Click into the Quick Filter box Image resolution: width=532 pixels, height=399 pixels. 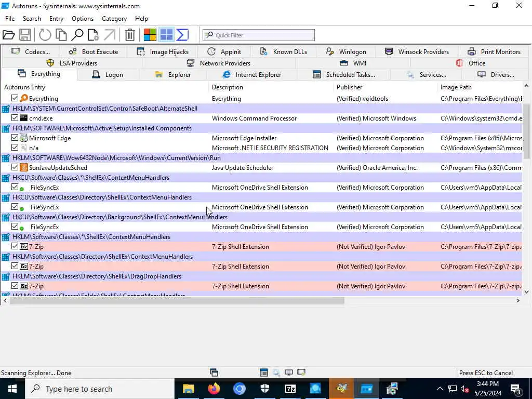[x=259, y=35]
